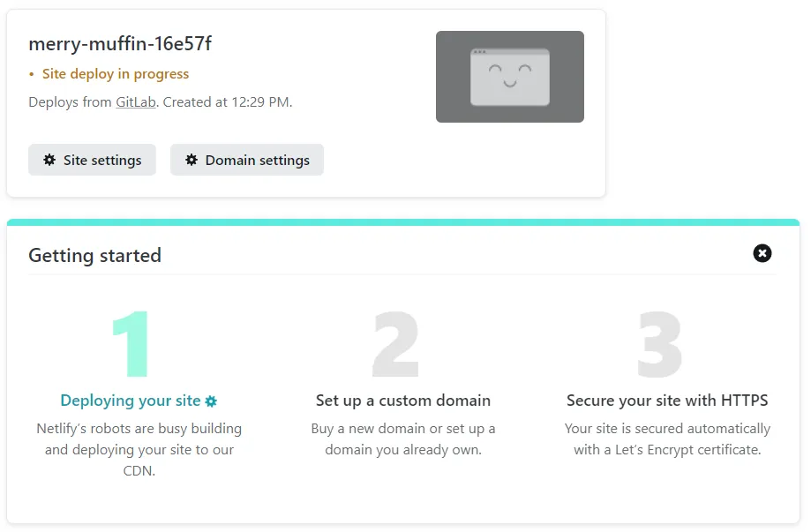Open the Deploying your site link

(x=131, y=401)
